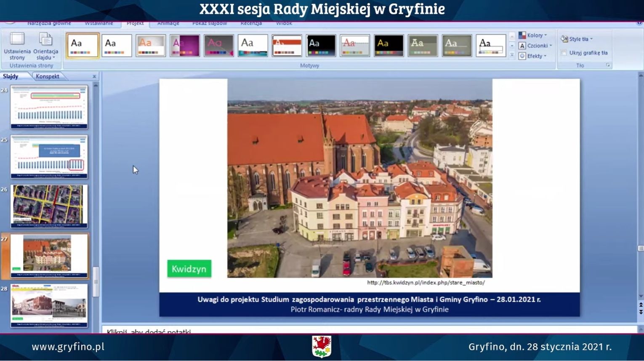This screenshot has height=361, width=644.
Task: Open the Animacje ribbon tab
Action: pos(168,24)
